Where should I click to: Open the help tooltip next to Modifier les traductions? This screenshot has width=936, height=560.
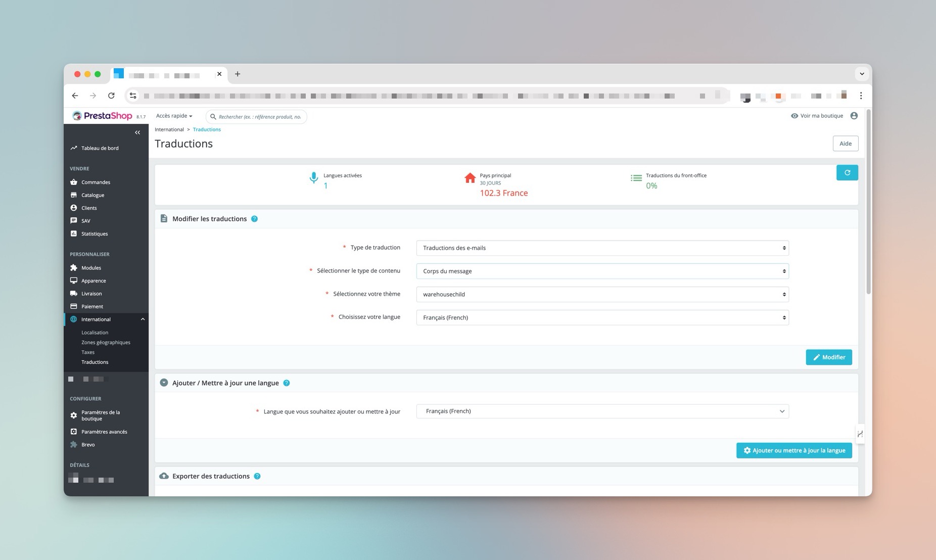click(x=255, y=218)
